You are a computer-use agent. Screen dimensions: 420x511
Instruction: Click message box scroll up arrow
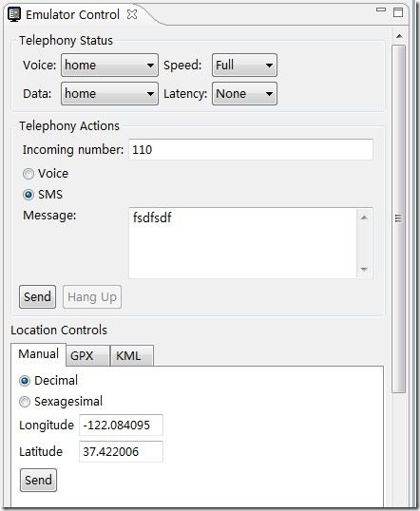[x=364, y=218]
